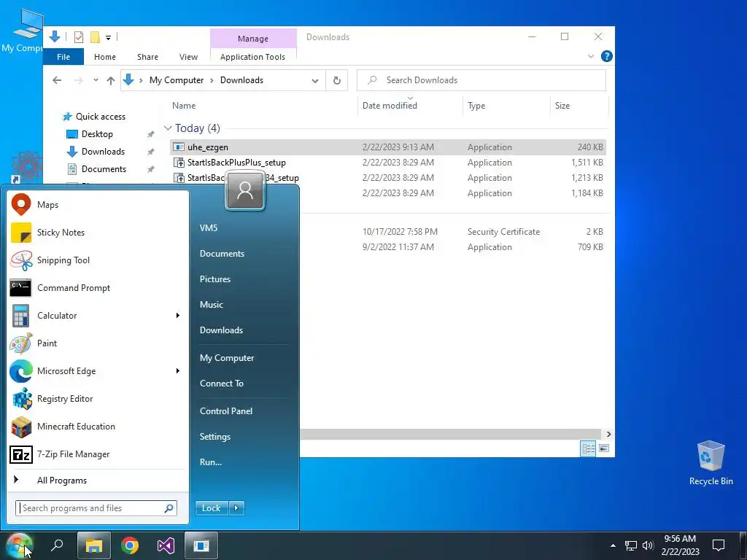Expand All Programs list

pyautogui.click(x=98, y=480)
